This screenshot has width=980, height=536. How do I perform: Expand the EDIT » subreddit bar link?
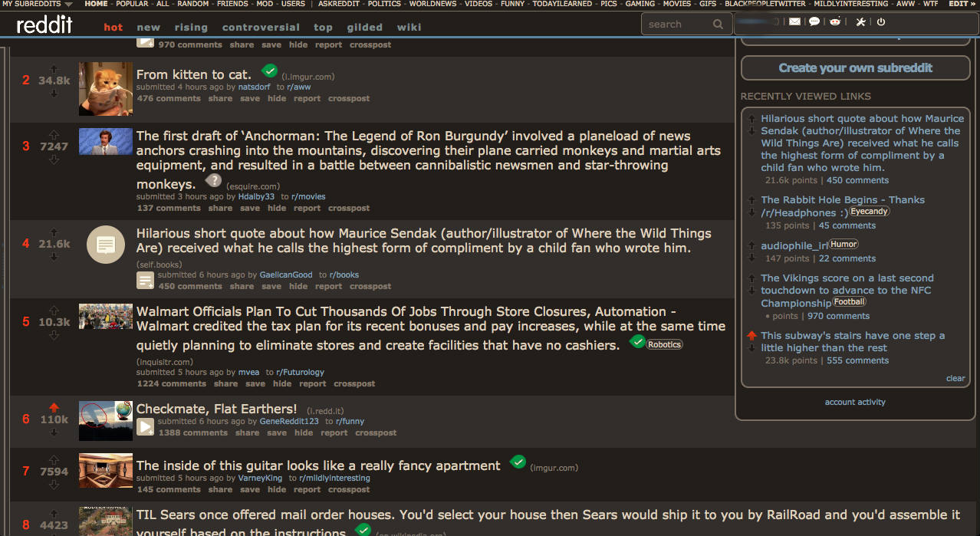tap(962, 4)
